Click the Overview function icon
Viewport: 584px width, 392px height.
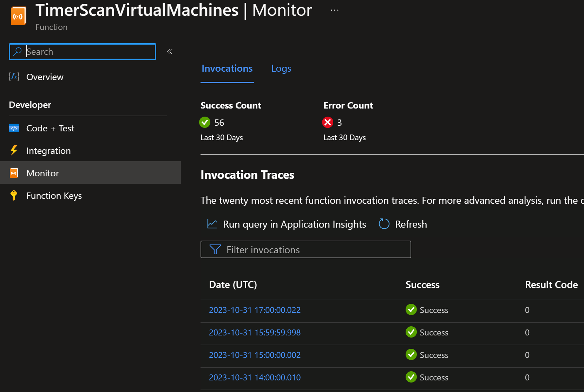pos(14,77)
